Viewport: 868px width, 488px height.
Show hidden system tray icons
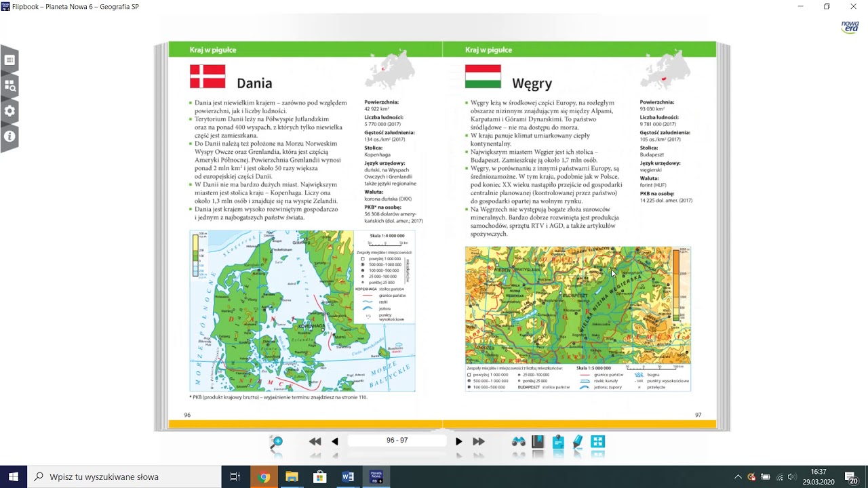tap(738, 476)
